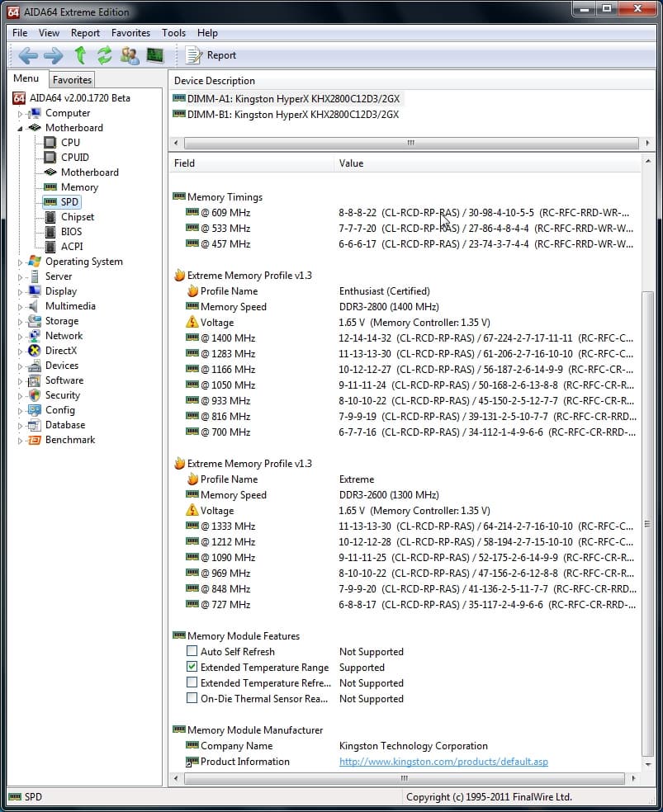Toggle the Extended Temperature Range checkbox

tap(192, 667)
